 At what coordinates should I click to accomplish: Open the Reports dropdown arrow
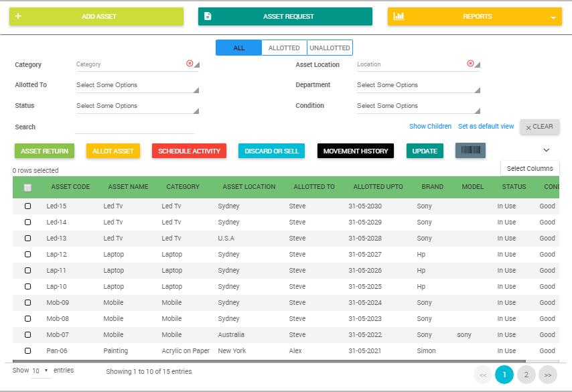pyautogui.click(x=553, y=17)
